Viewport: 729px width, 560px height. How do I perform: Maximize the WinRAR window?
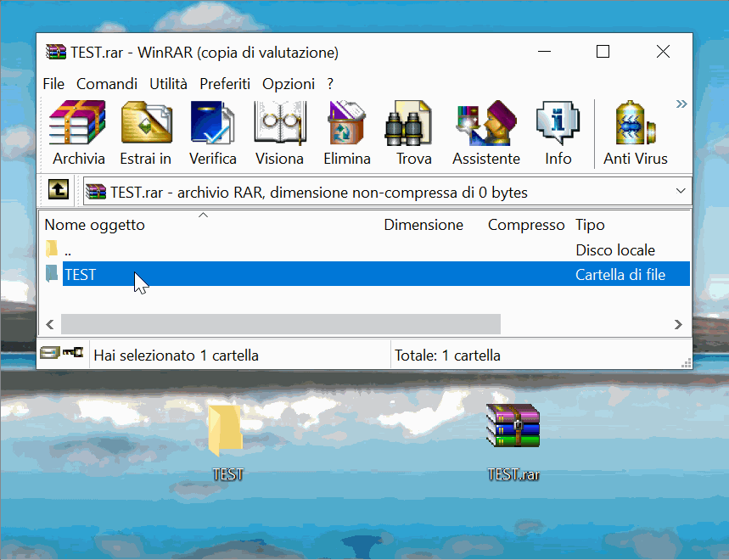coord(603,52)
